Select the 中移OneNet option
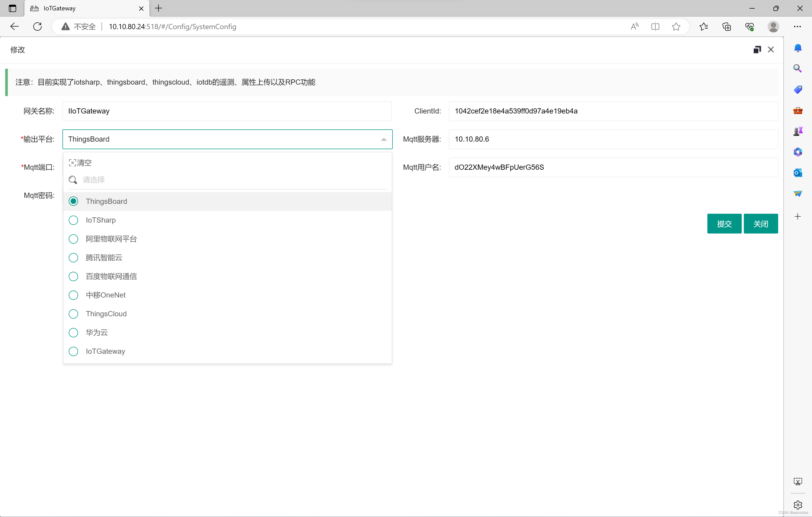The height and width of the screenshot is (517, 812). coord(106,295)
